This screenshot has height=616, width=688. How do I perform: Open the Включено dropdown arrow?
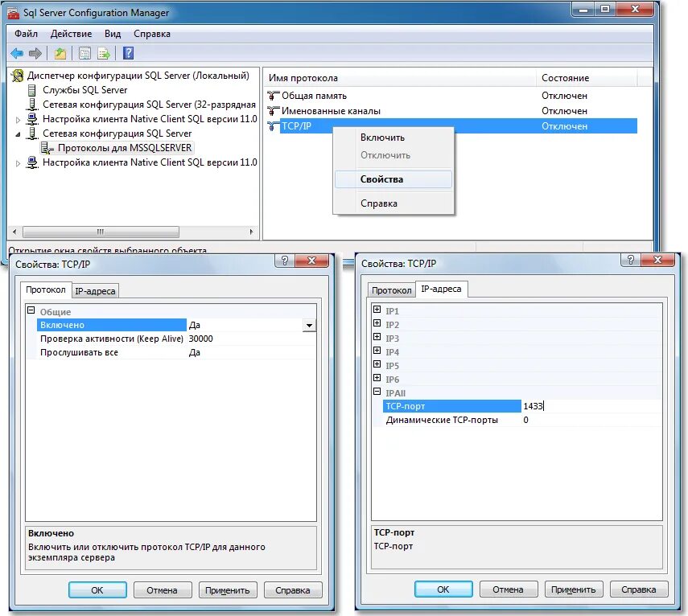point(309,326)
